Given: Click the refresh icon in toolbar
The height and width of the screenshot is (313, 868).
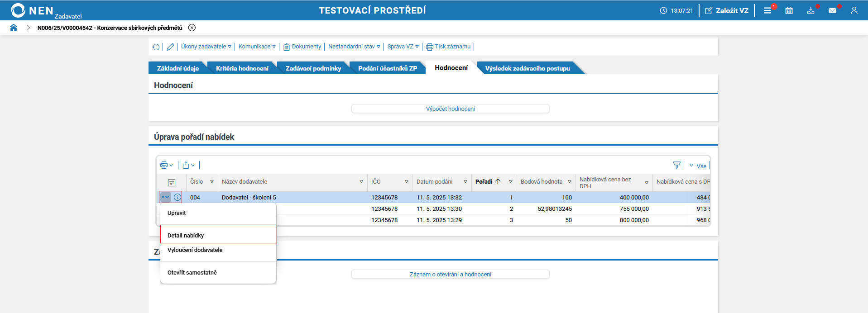Looking at the screenshot, I should [156, 47].
